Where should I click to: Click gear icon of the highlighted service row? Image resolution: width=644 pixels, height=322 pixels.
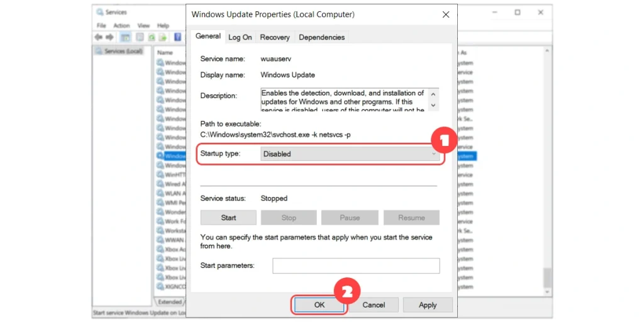click(x=160, y=156)
